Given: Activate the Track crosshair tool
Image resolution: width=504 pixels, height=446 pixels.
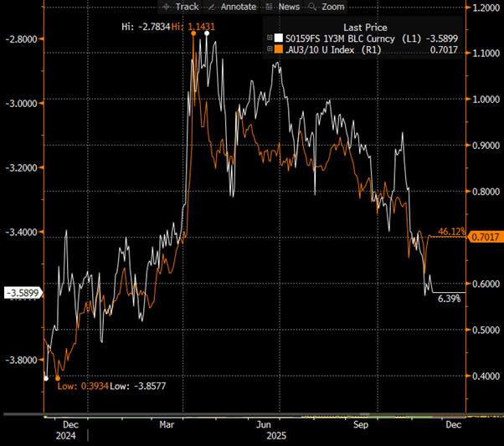Looking at the screenshot, I should coord(180,7).
